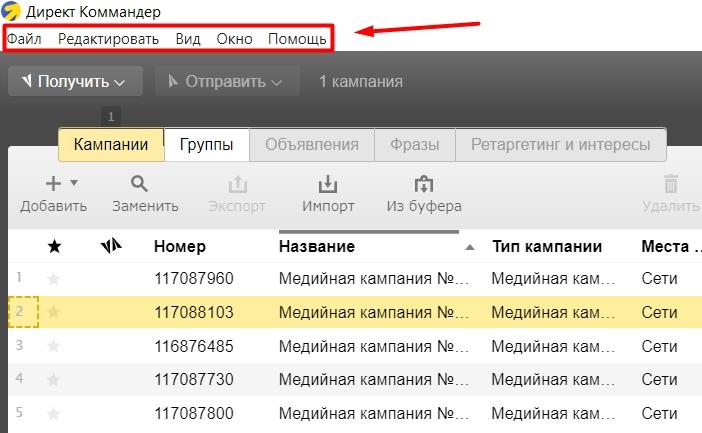The height and width of the screenshot is (433, 702).
Task: Expand the Отправить dropdown chevron
Action: coord(276,83)
